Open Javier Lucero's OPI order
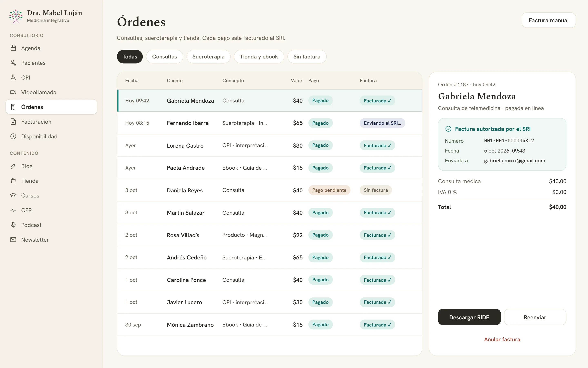The width and height of the screenshot is (588, 368). (269, 302)
